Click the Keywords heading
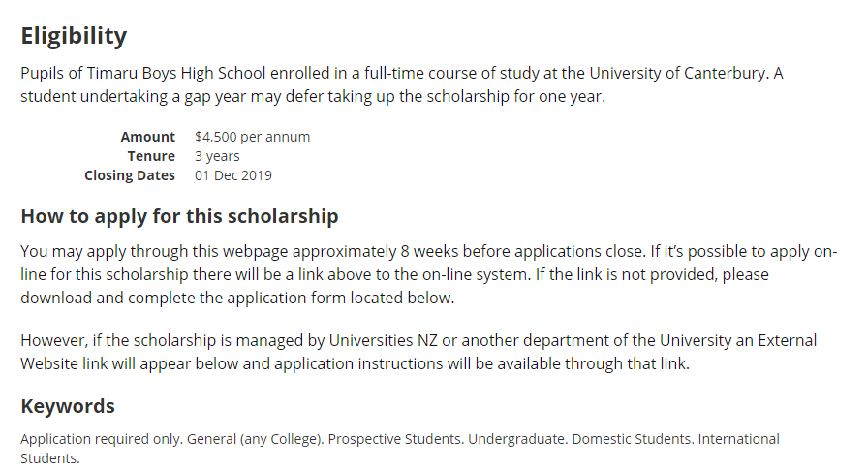The image size is (868, 472). (x=68, y=406)
